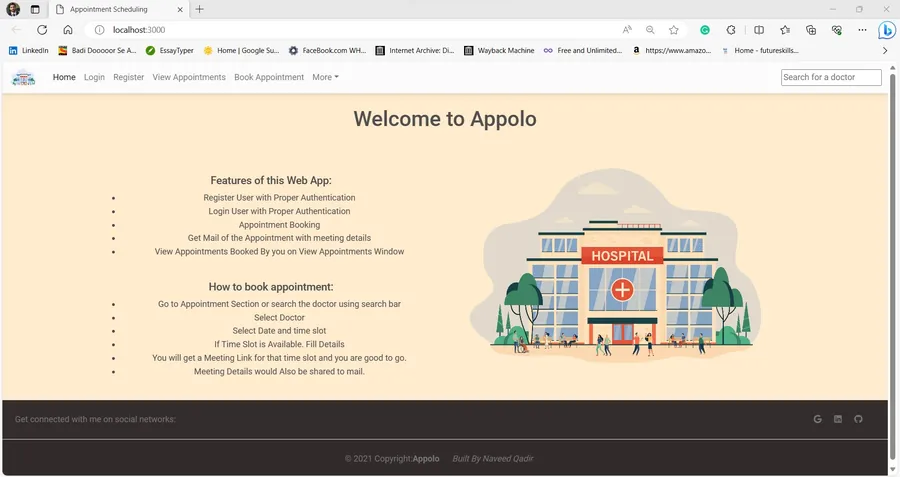Image resolution: width=900 pixels, height=477 pixels.
Task: Click the Built By Naveed Qadir text
Action: click(x=493, y=459)
